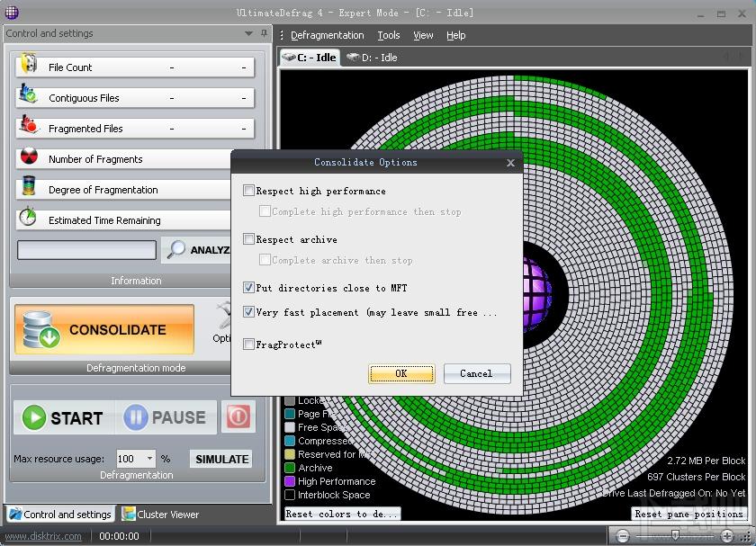Click the ANALYZE button
The height and width of the screenshot is (546, 756).
[196, 250]
